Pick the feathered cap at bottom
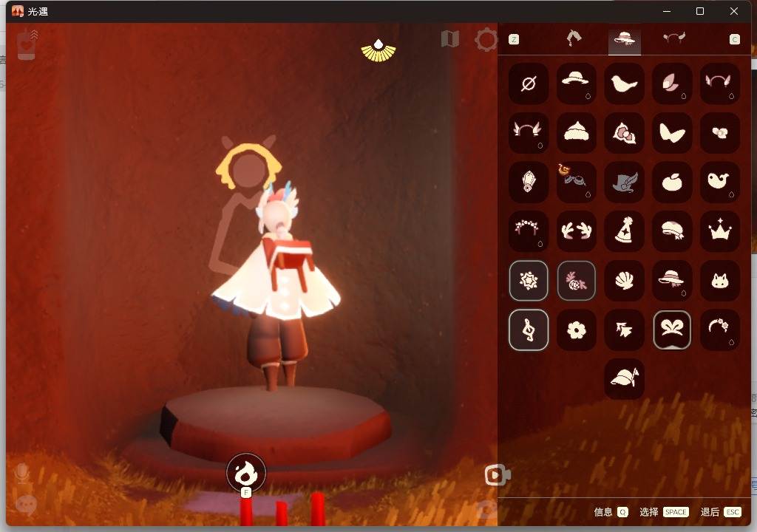The width and height of the screenshot is (757, 532). (x=624, y=379)
